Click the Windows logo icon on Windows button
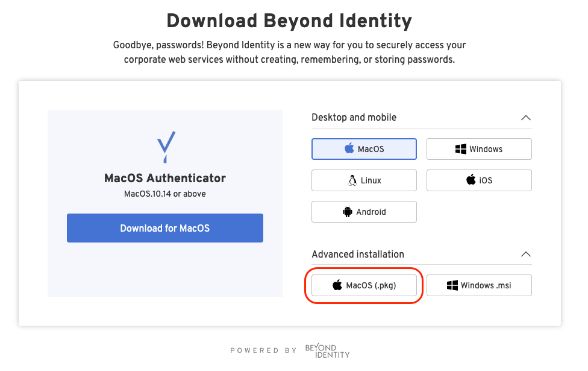The height and width of the screenshot is (371, 588). 460,148
